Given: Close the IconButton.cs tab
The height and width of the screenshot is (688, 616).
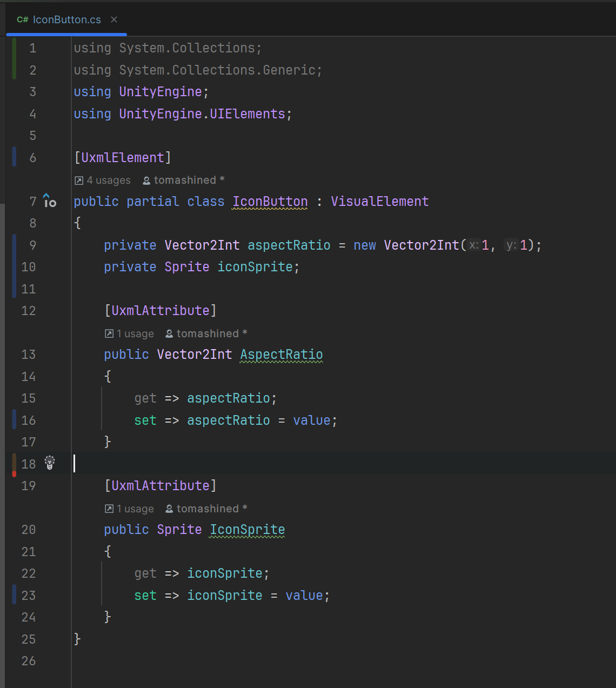Looking at the screenshot, I should (x=113, y=19).
